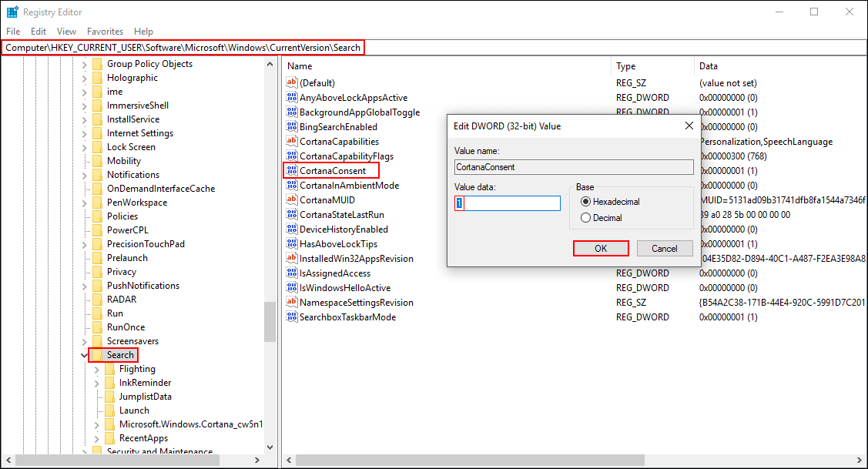This screenshot has width=868, height=469.
Task: Click the SearchboxTaskbarMode DWORD icon
Action: pos(292,317)
